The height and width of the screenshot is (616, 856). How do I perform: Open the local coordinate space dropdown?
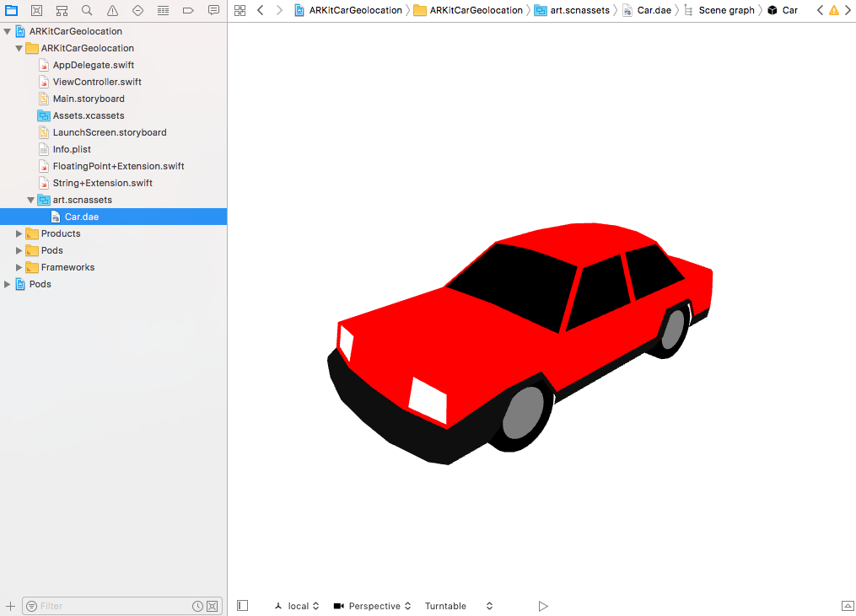coord(297,606)
